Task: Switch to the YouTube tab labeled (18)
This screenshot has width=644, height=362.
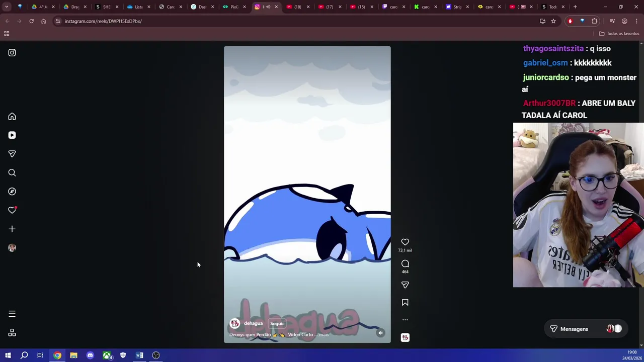Action: [297, 7]
